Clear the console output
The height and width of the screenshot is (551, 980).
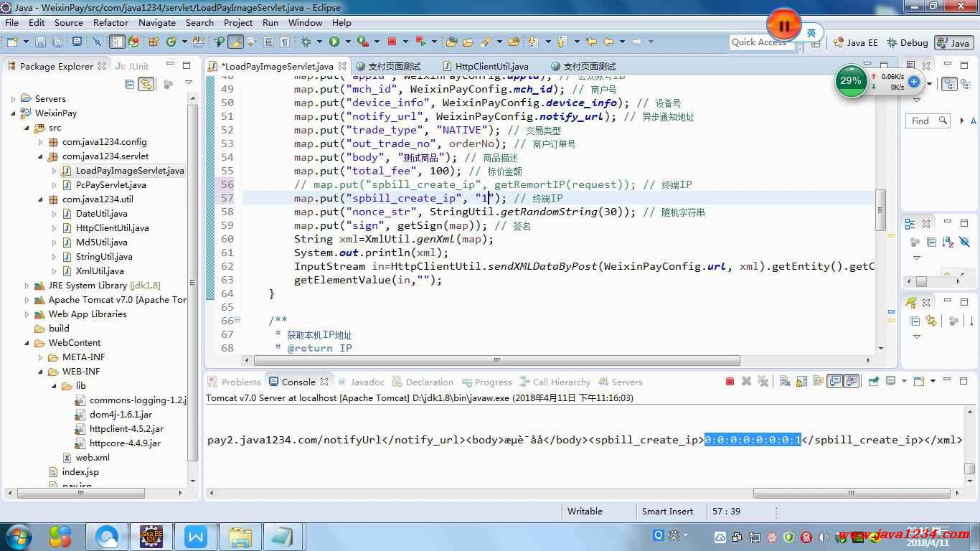[785, 382]
